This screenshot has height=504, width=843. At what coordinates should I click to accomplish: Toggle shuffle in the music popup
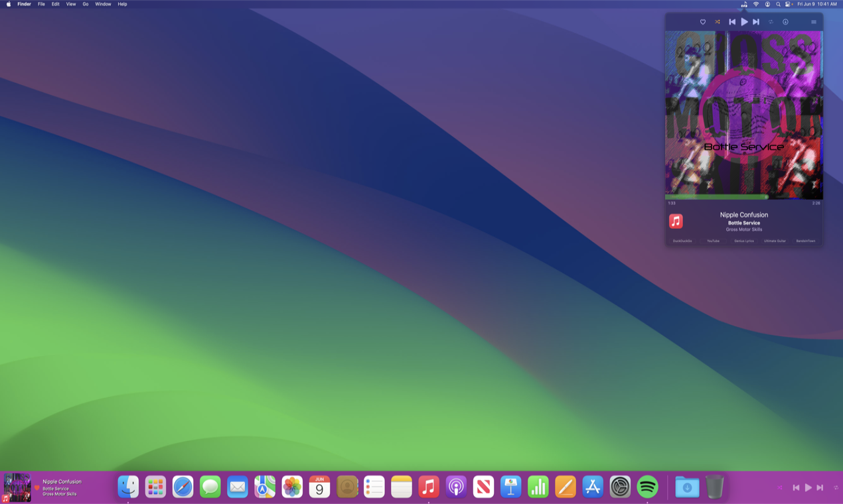[x=717, y=22]
